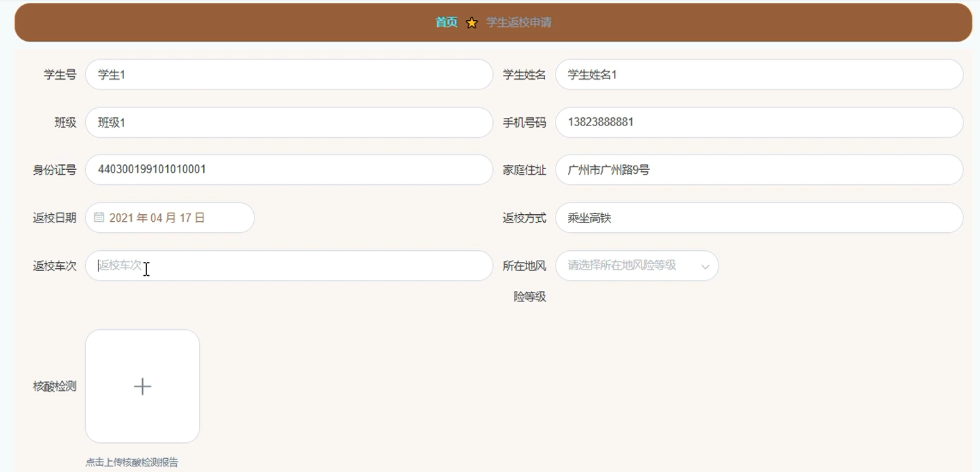Click the 点击上传核酸检测报告 hint text

point(132,462)
